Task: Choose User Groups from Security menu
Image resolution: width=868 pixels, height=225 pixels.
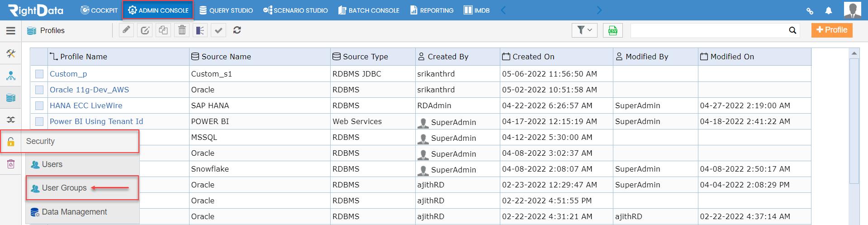Action: [x=64, y=188]
